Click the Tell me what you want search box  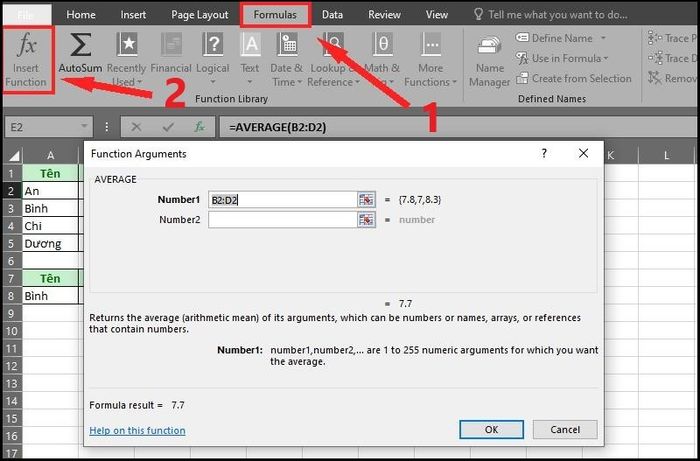(x=551, y=15)
